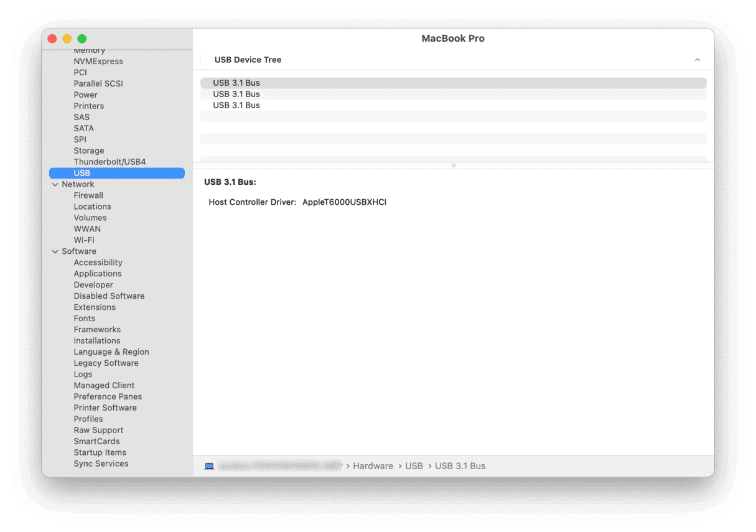The image size is (756, 532).
Task: Select Startup Items in the sidebar
Action: click(100, 452)
